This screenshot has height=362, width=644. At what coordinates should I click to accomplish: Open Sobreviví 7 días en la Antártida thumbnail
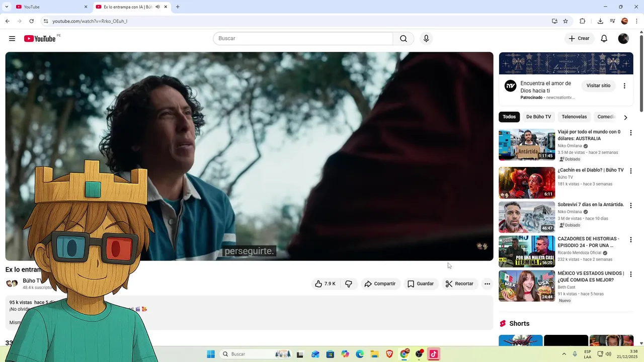point(527,217)
